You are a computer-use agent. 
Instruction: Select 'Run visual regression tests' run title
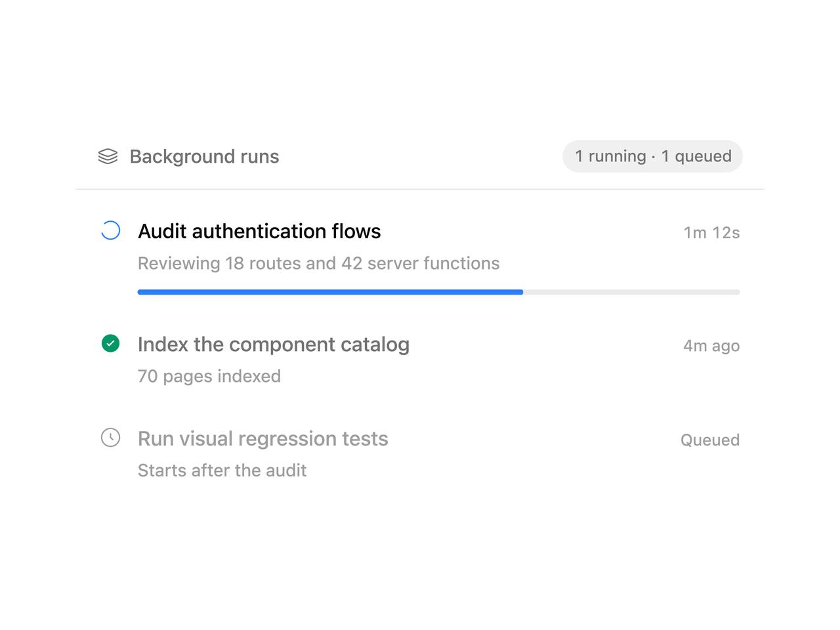coord(262,438)
